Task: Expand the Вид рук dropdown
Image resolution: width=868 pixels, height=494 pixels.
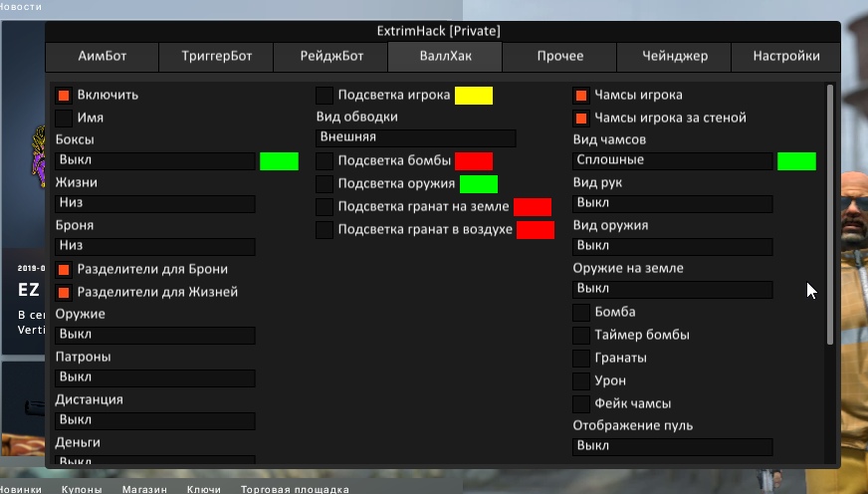Action: [x=673, y=203]
